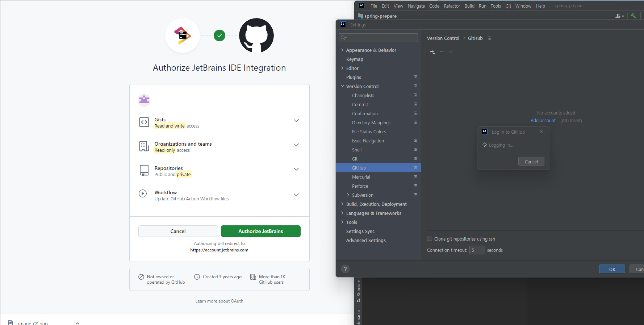Open the user profile icon in IntelliJ toolbar
Image resolution: width=644 pixels, height=325 pixels.
[620, 16]
